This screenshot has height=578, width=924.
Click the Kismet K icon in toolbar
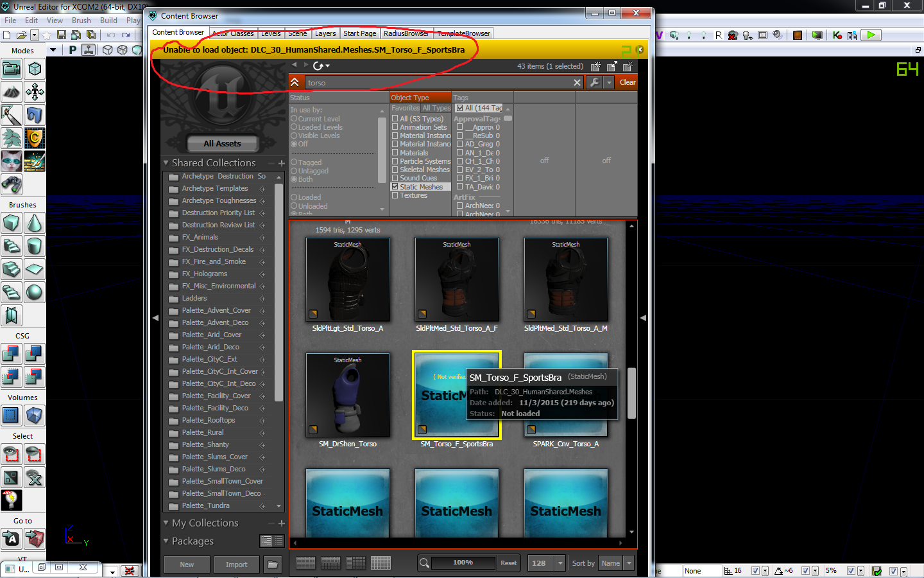pos(837,35)
